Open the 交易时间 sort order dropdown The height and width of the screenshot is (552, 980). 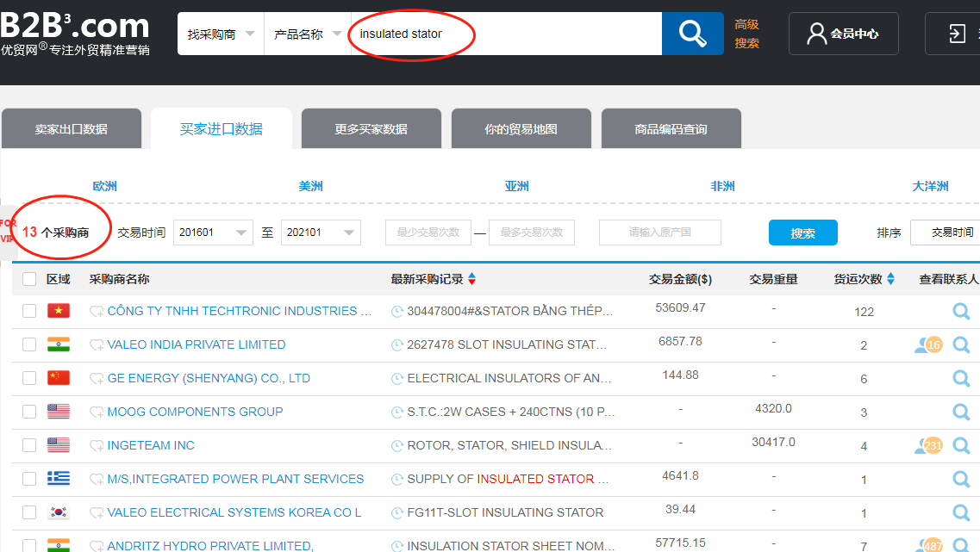[945, 233]
